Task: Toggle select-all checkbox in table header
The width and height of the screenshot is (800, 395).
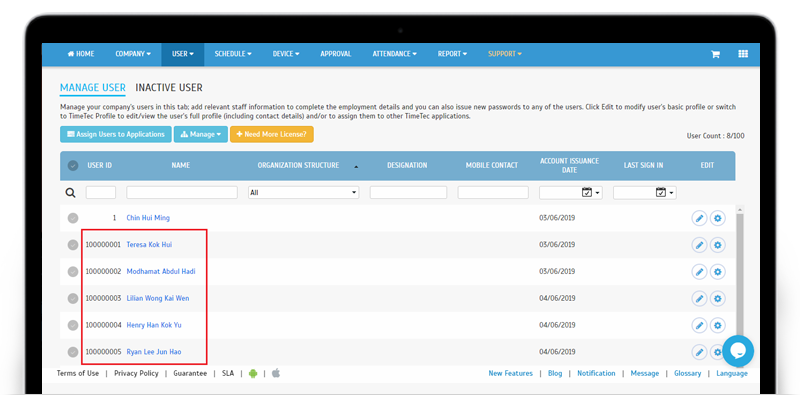Action: (73, 165)
